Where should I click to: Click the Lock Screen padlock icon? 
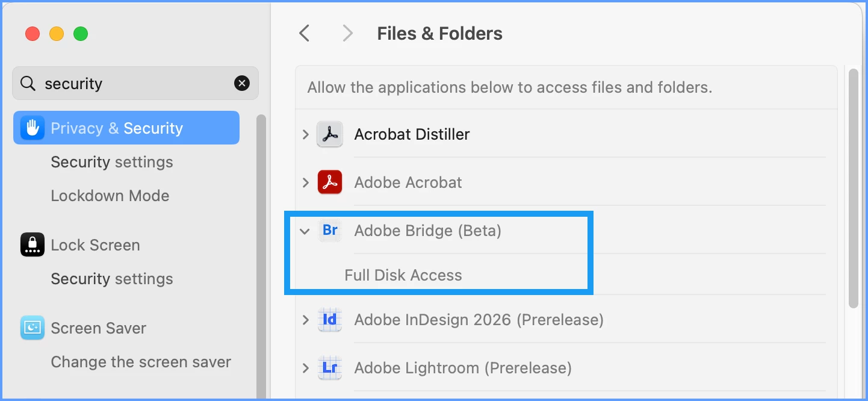click(33, 244)
